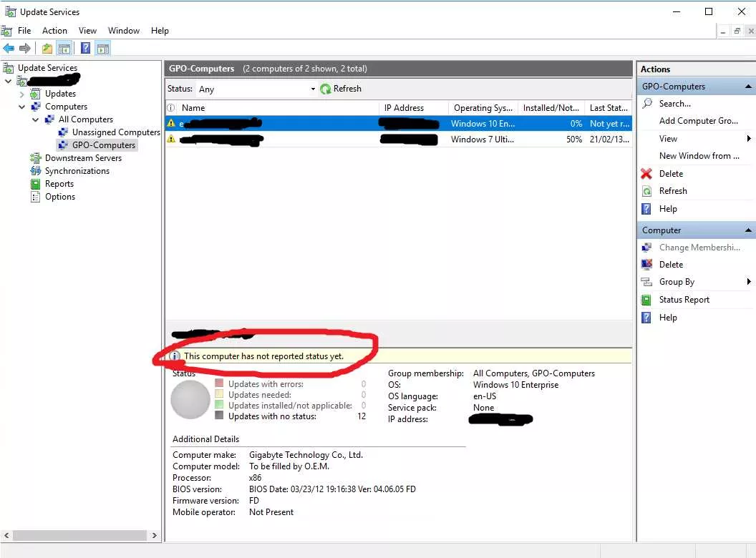Open Options node
The image size is (756, 558).
(x=60, y=197)
